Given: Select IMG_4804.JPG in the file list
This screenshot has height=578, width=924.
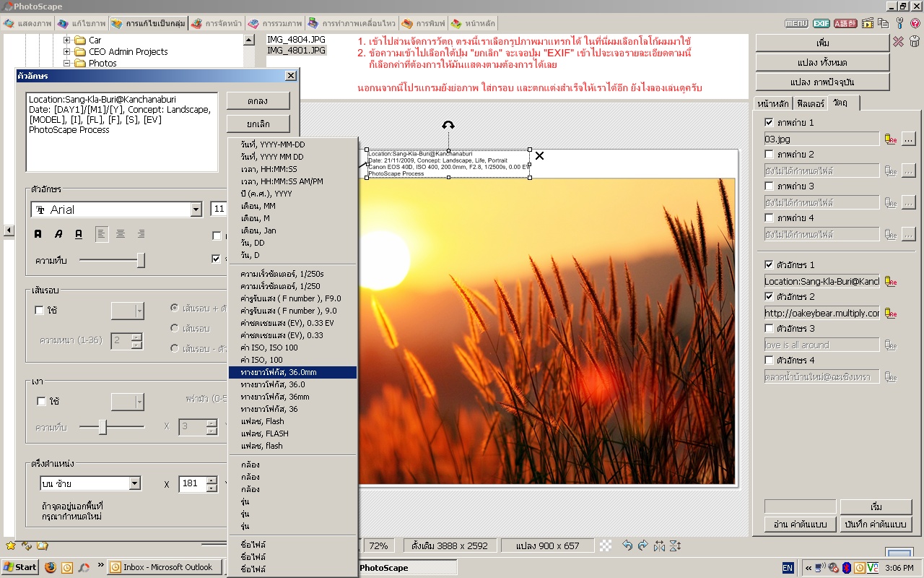Looking at the screenshot, I should (x=296, y=39).
